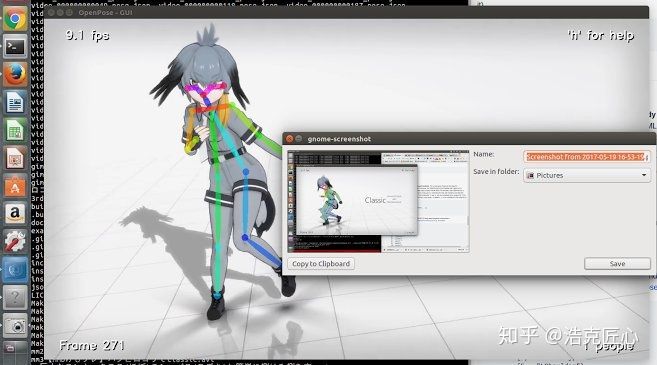
Task: Open LibreOffice Calc from the launcher
Action: click(x=15, y=130)
